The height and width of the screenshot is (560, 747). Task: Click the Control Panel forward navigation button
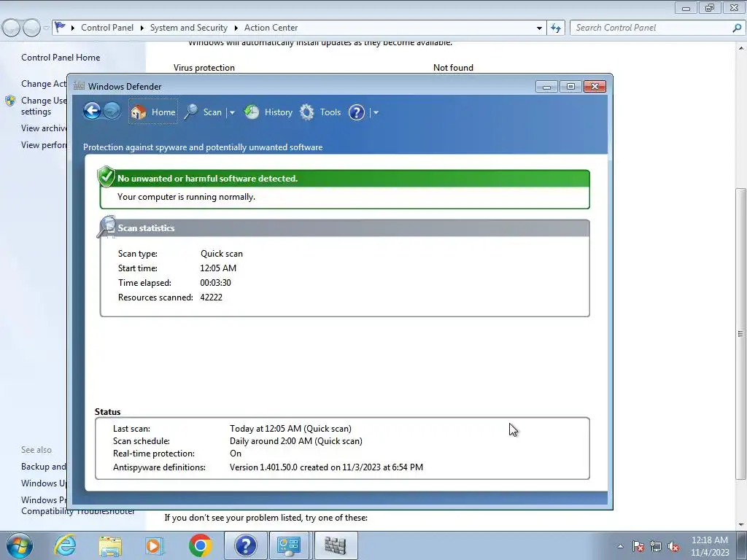coord(31,28)
